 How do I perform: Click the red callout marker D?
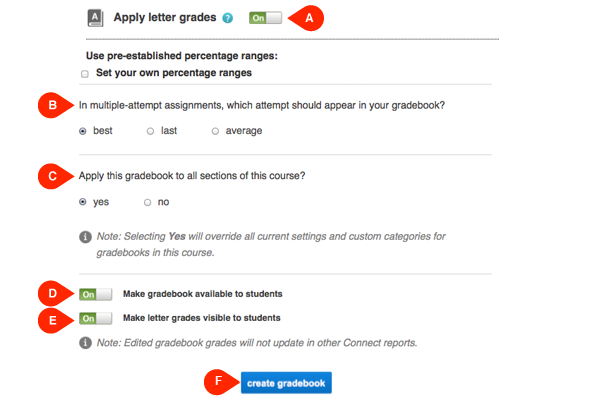tap(54, 294)
